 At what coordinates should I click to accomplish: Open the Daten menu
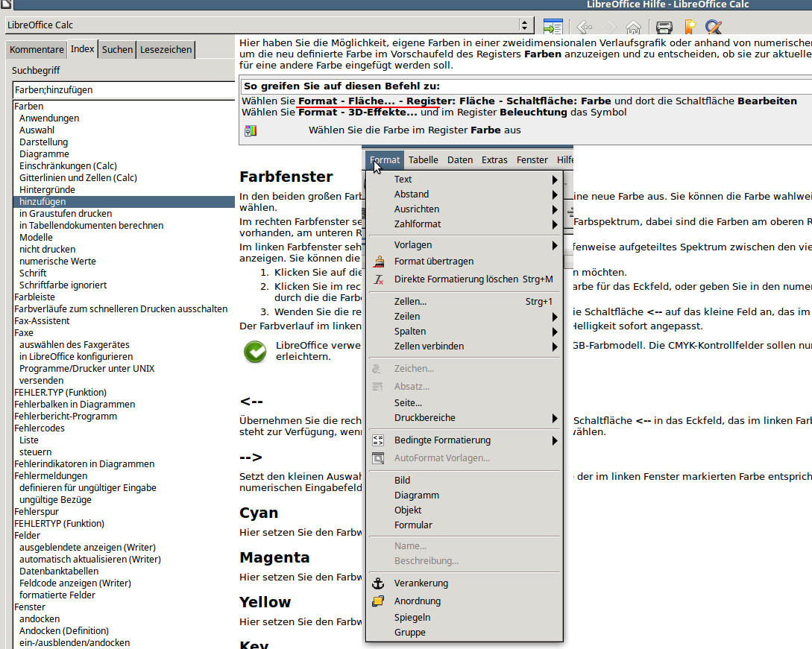[460, 160]
